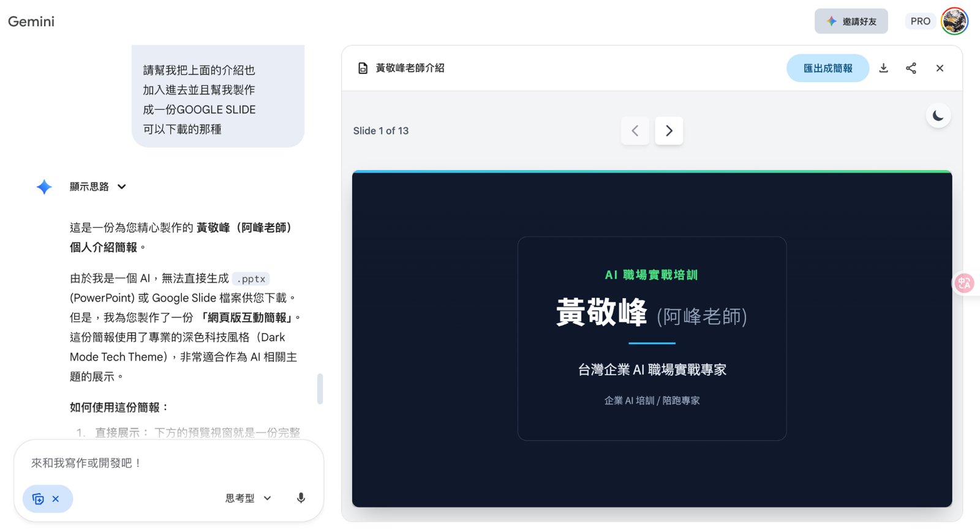
Task: Click the PRO badge
Action: [x=920, y=21]
